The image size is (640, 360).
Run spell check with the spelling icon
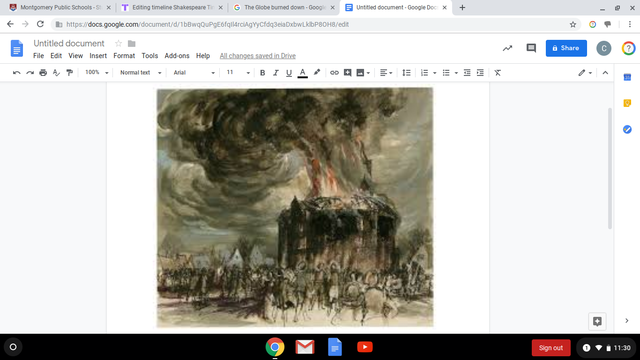56,73
